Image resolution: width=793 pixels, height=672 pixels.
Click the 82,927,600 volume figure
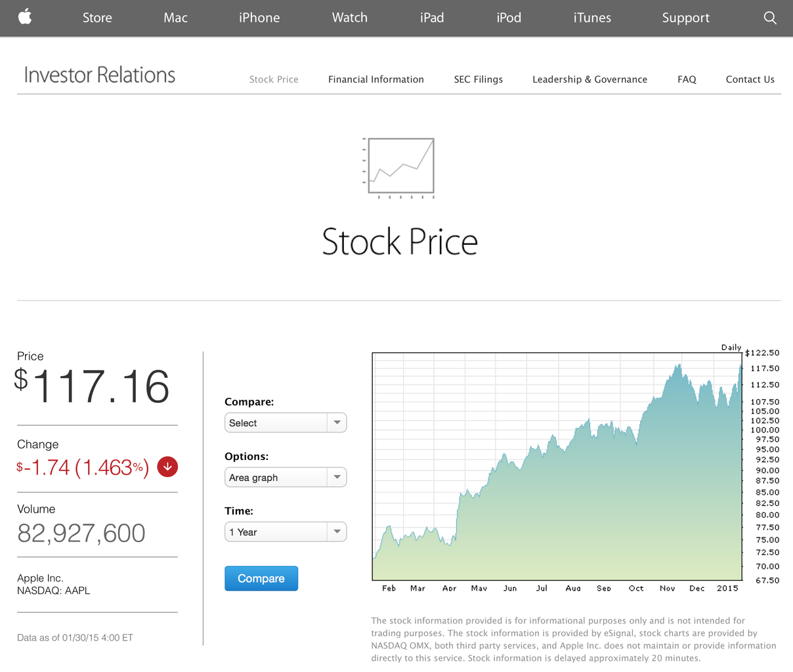click(81, 533)
